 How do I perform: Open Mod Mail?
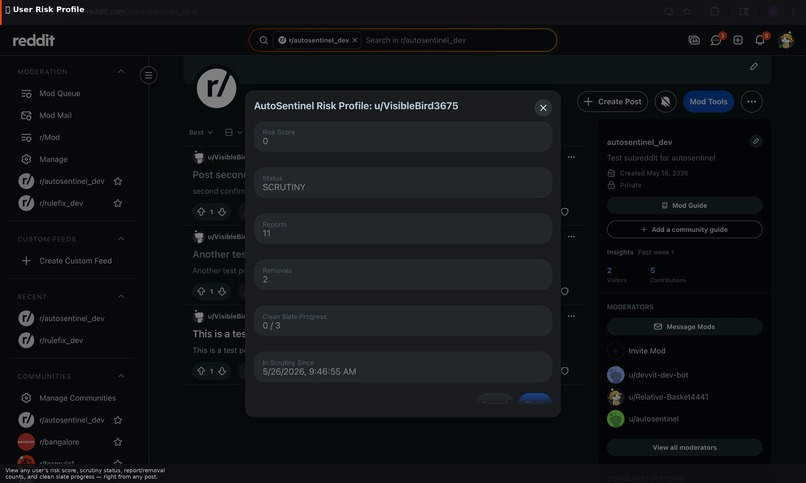pyautogui.click(x=56, y=116)
